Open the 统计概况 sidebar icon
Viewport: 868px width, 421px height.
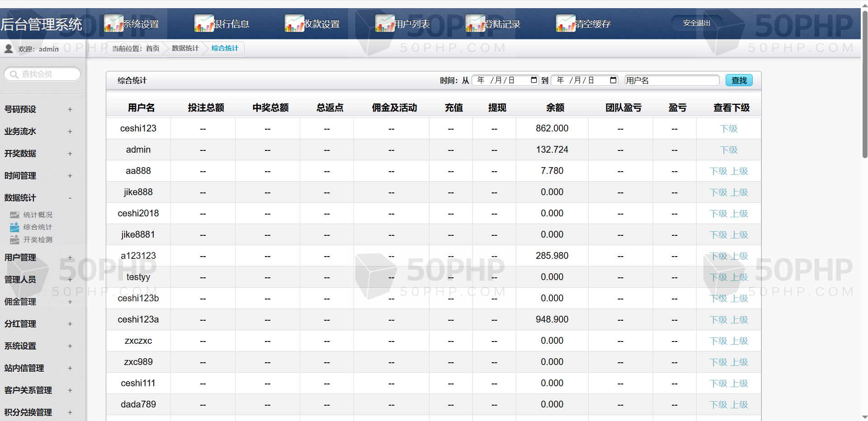point(15,215)
